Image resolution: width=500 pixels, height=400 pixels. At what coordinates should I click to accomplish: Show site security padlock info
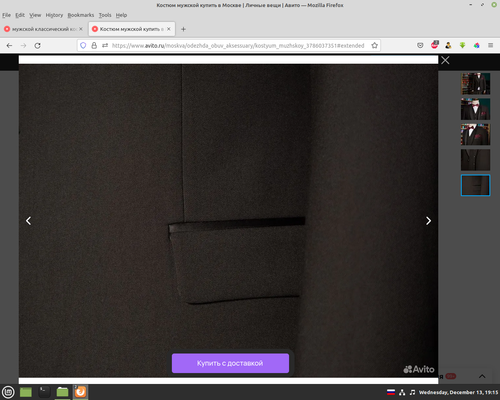(94, 45)
